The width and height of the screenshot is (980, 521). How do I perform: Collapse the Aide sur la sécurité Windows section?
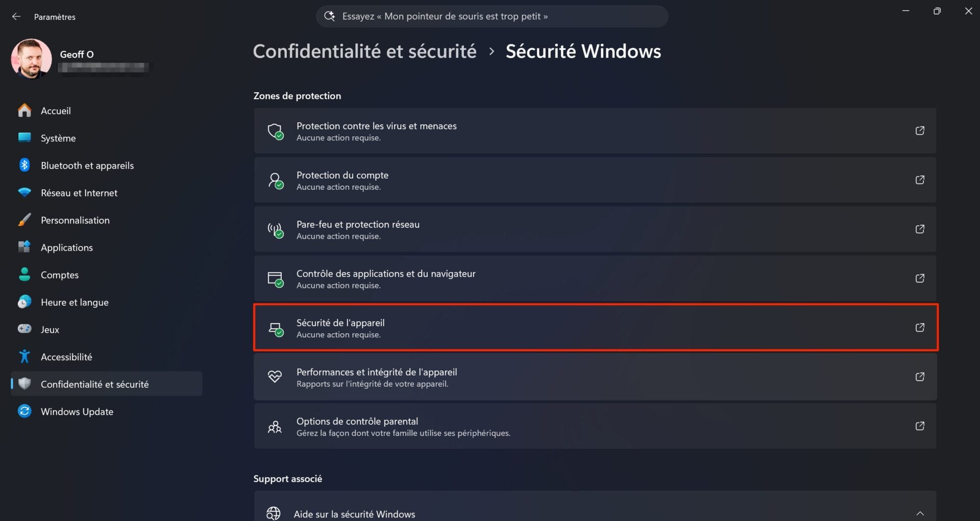920,513
